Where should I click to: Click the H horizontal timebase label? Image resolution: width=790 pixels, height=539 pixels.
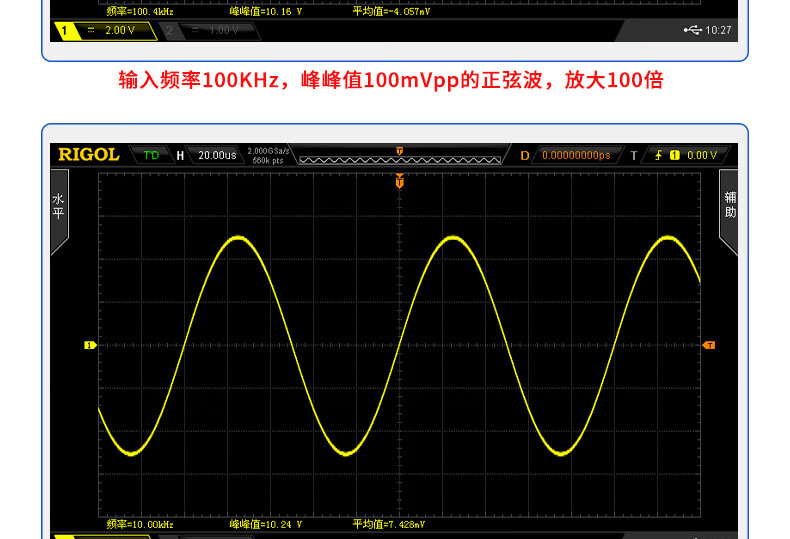[x=180, y=155]
